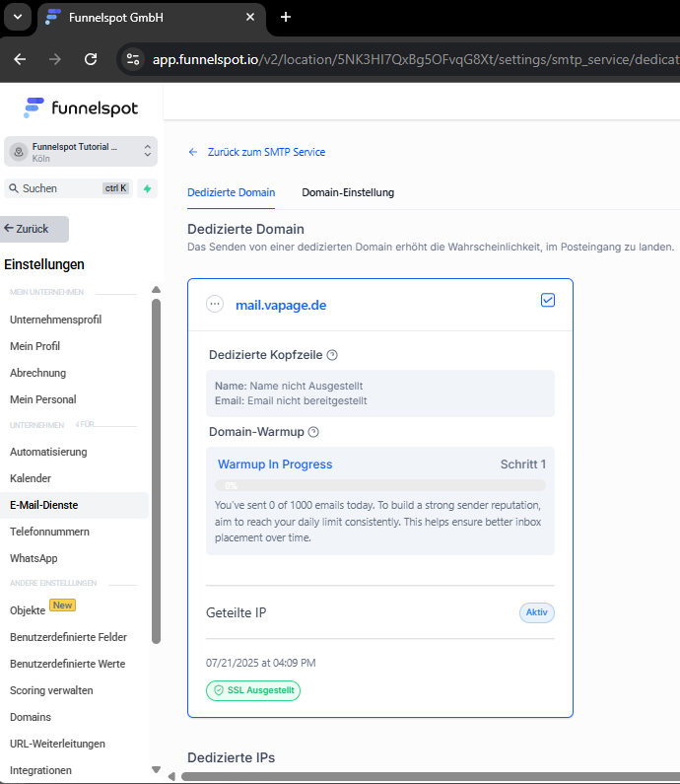The height and width of the screenshot is (784, 680).
Task: Click Email nicht bereitgestellt text
Action: point(307,400)
